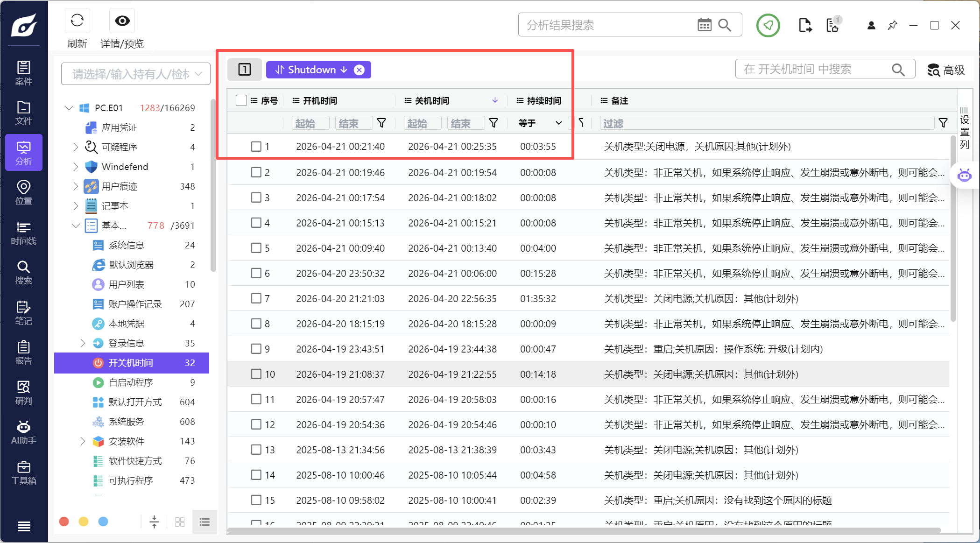Click the 高级 advanced search button
The width and height of the screenshot is (980, 543).
point(946,70)
